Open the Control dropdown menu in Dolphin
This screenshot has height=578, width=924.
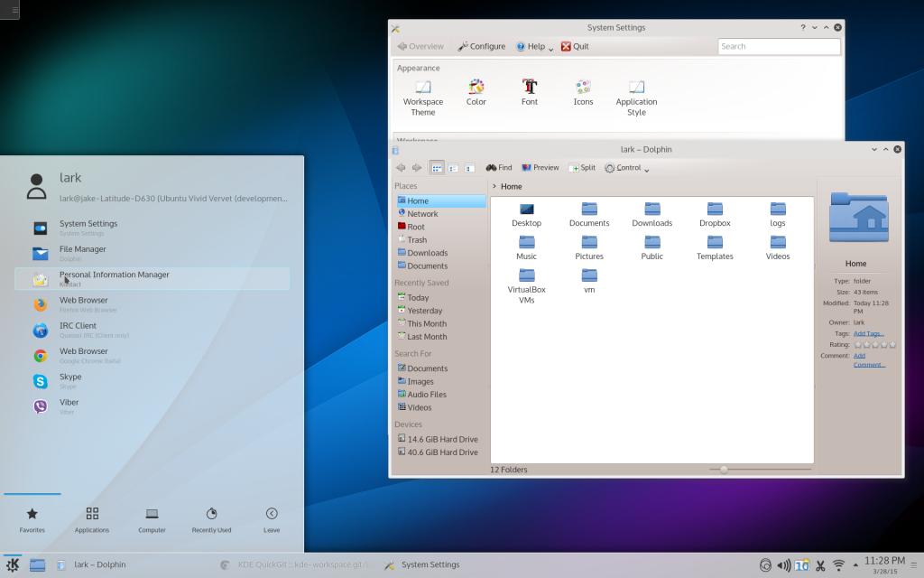[627, 168]
